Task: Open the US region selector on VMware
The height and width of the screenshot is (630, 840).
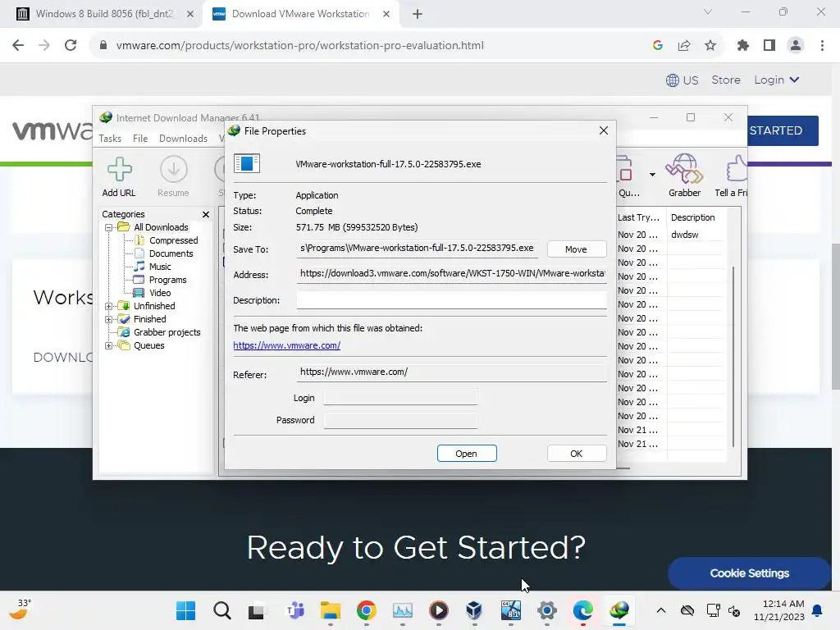Action: tap(682, 80)
